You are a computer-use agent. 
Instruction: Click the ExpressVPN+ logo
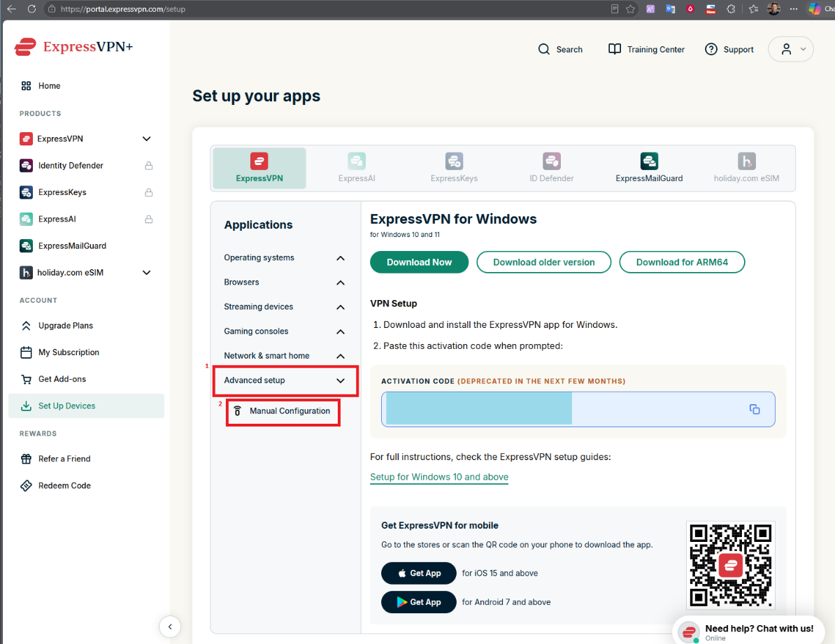[x=73, y=47]
